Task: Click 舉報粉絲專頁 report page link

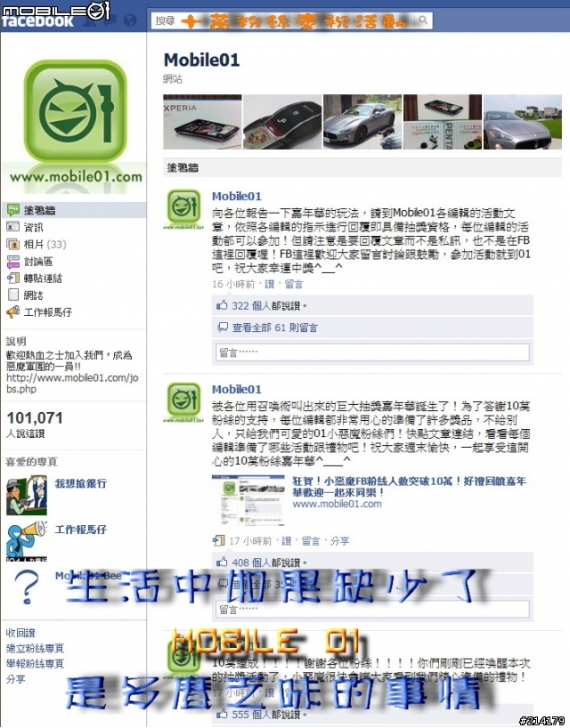Action: coord(35,664)
